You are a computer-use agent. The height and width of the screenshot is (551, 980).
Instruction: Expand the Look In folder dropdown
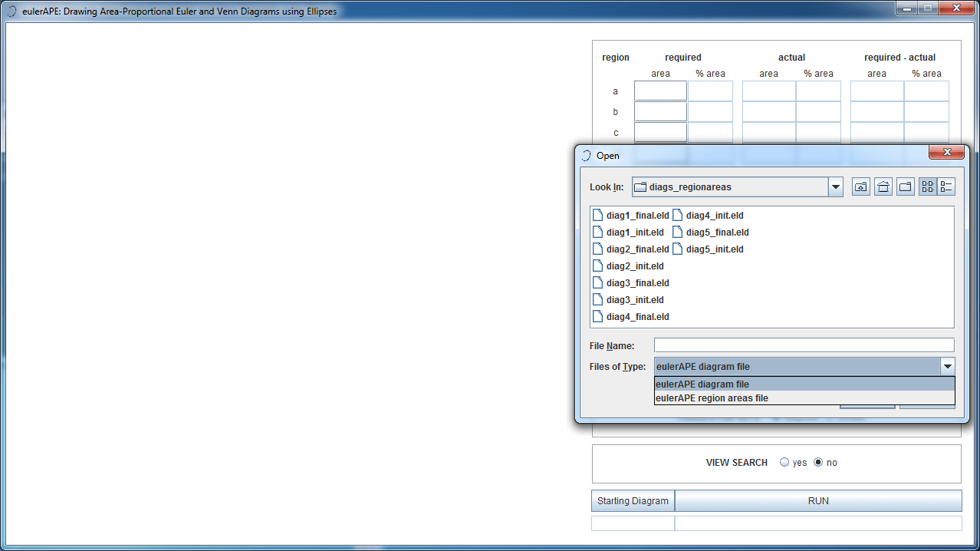point(835,186)
